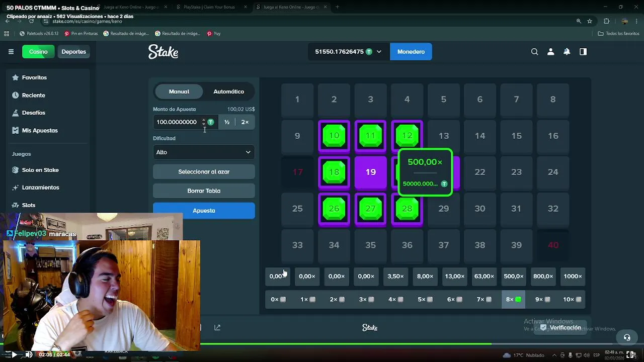Select keno tile 1
Viewport: 644px width, 362px height.
coord(297,99)
